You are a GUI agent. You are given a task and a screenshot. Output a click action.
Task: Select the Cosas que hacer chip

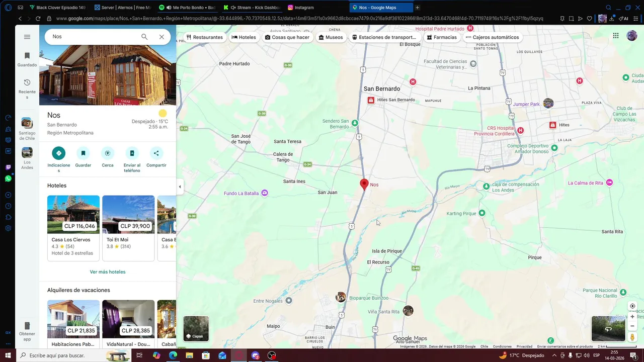click(x=287, y=37)
